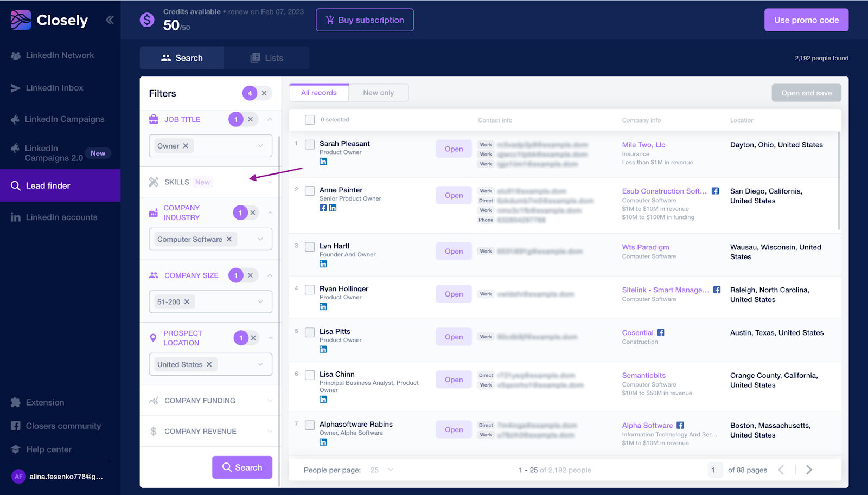Open LinkedIn Campaigns in sidebar
868x495 pixels.
tap(58, 119)
